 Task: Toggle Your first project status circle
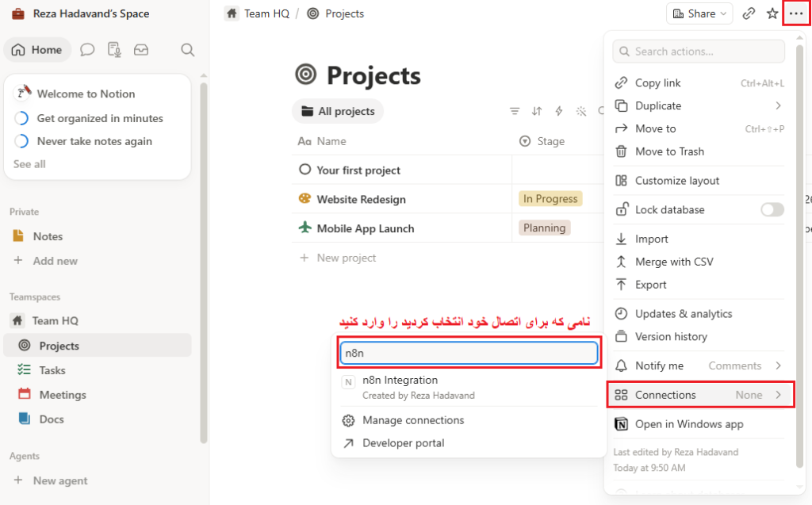tap(305, 170)
